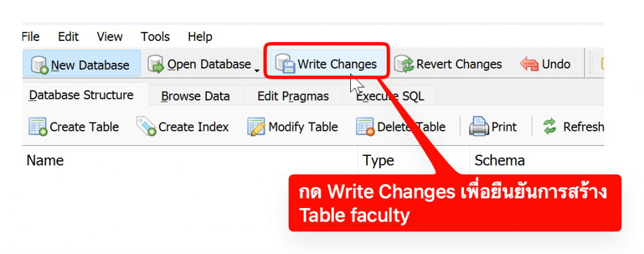This screenshot has height=254, width=644.
Task: Click the Undo arrow icon
Action: (529, 64)
